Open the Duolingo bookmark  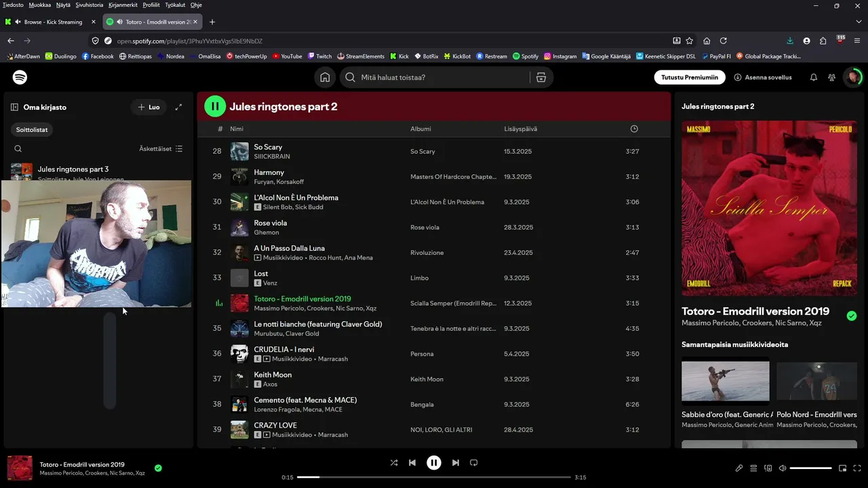click(61, 56)
